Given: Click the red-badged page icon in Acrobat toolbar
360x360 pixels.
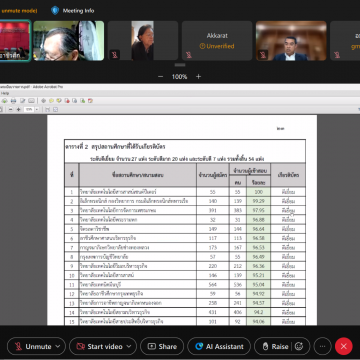Looking at the screenshot, I should pyautogui.click(x=67, y=101).
